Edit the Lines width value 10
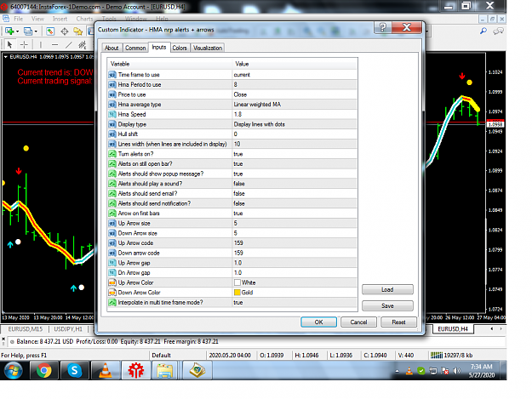532x399 pixels. 295,144
